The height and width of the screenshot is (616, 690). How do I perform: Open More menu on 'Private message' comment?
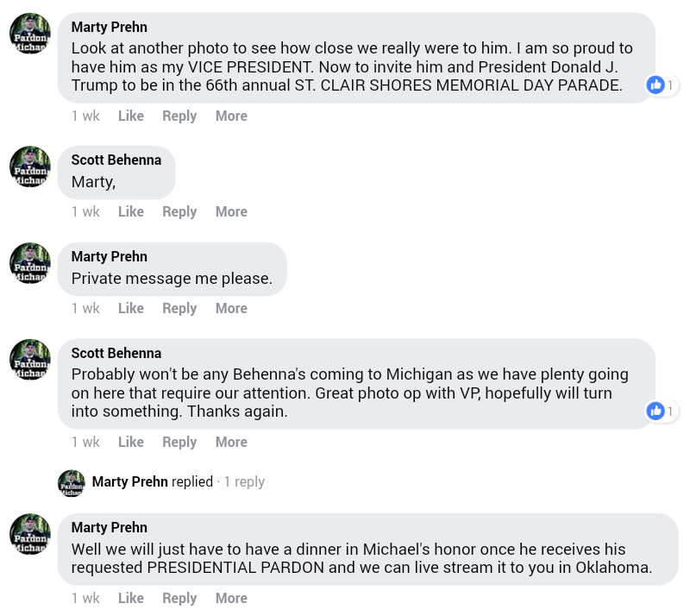point(231,308)
